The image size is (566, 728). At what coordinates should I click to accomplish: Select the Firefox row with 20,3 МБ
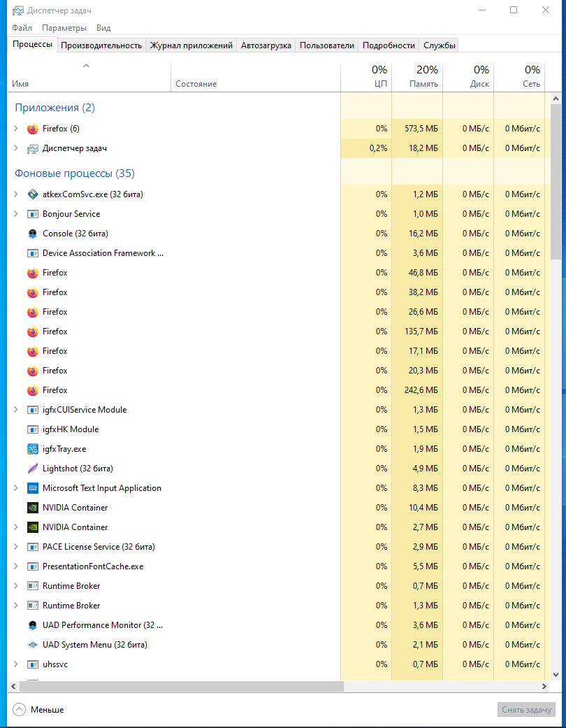278,371
